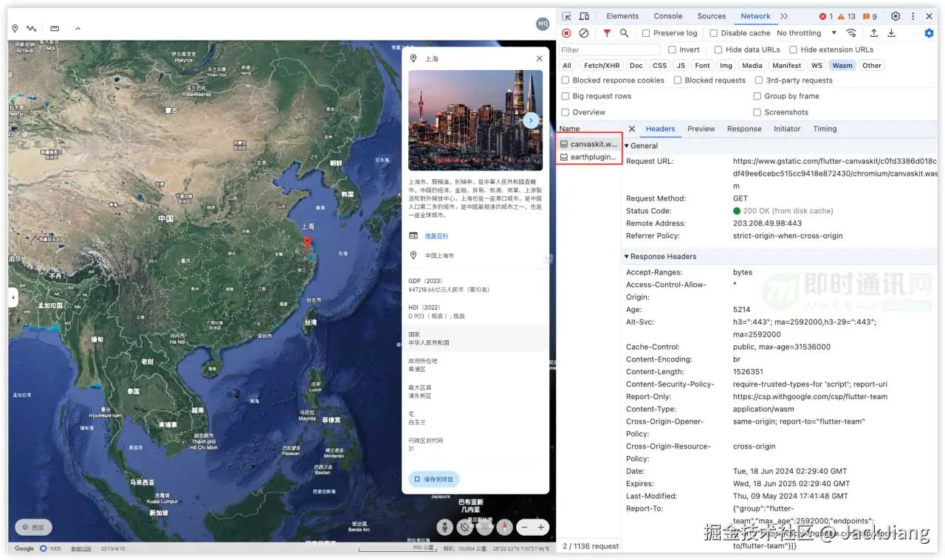Viewport: 945px width, 560px height.
Task: Collapse the Earth toolbar with the chevron
Action: coord(78,29)
